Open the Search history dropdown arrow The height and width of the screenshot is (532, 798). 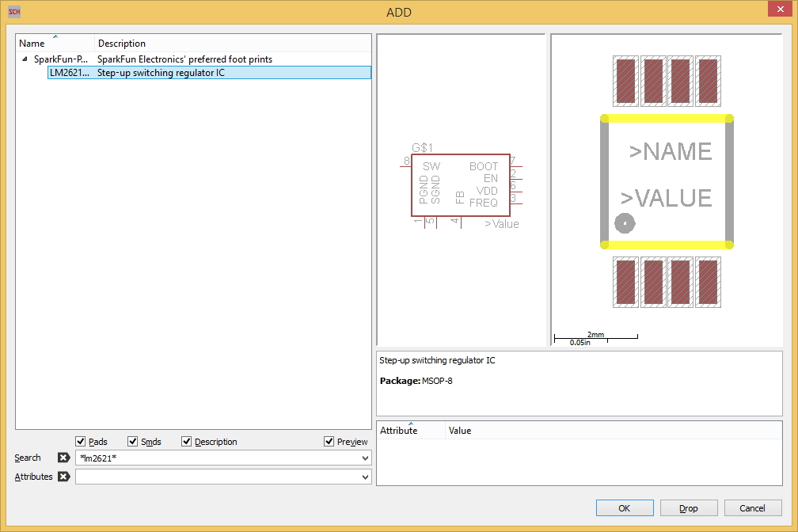(365, 458)
